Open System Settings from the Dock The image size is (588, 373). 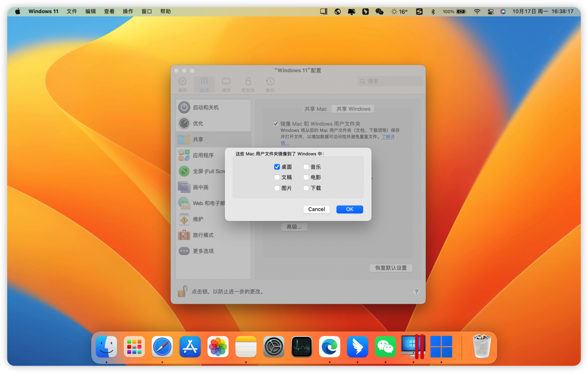[x=274, y=347]
